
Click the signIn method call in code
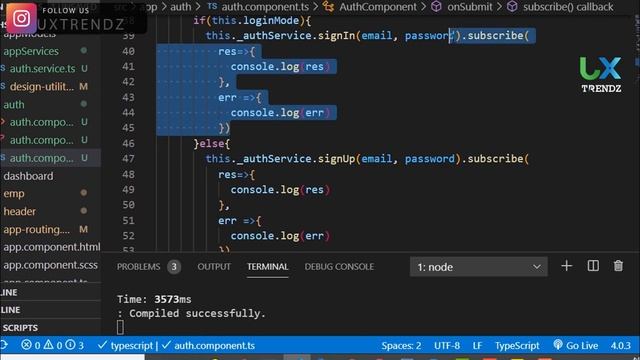(x=336, y=36)
